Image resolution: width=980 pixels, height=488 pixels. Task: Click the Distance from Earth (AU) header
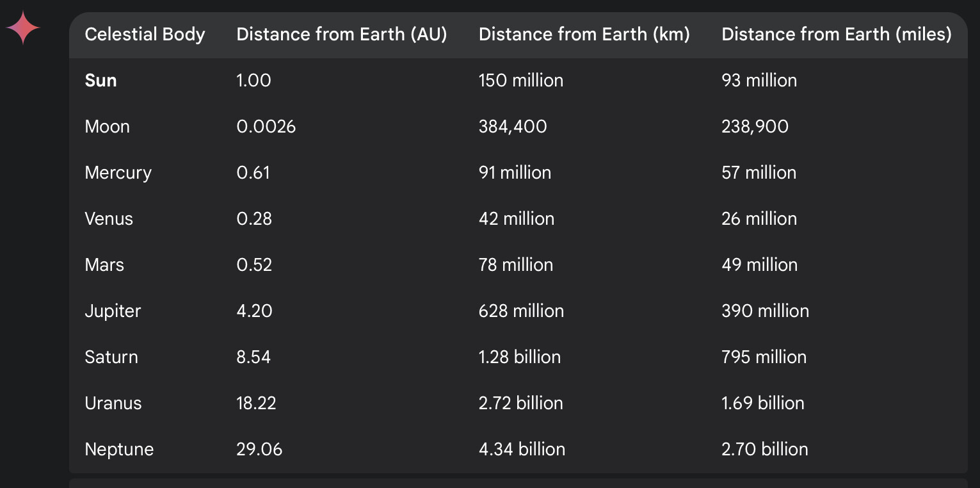point(341,34)
